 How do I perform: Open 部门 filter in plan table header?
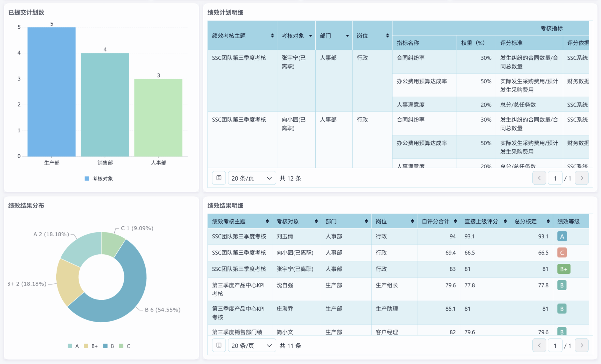click(347, 36)
